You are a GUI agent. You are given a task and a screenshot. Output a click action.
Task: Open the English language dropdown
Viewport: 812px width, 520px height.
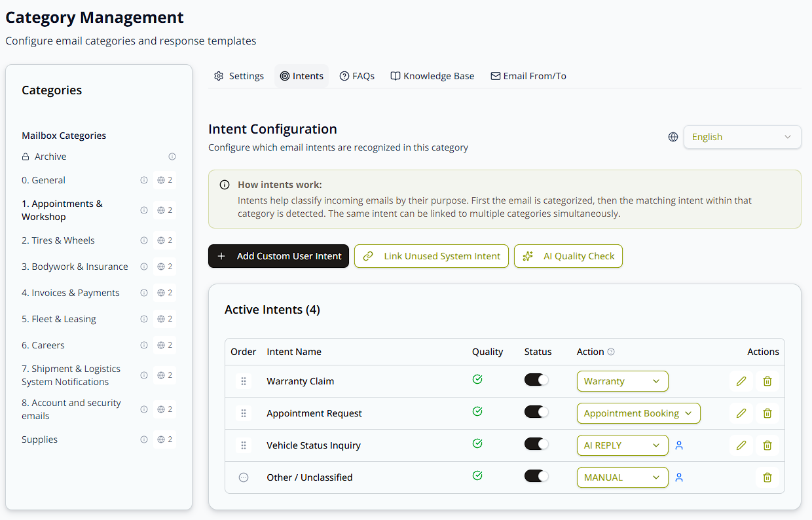coord(742,137)
